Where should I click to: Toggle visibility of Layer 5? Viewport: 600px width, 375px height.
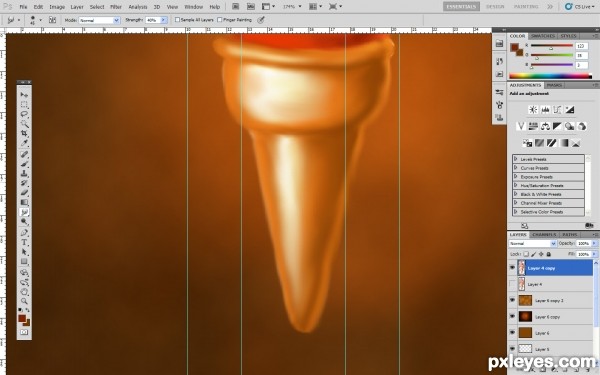pyautogui.click(x=512, y=349)
